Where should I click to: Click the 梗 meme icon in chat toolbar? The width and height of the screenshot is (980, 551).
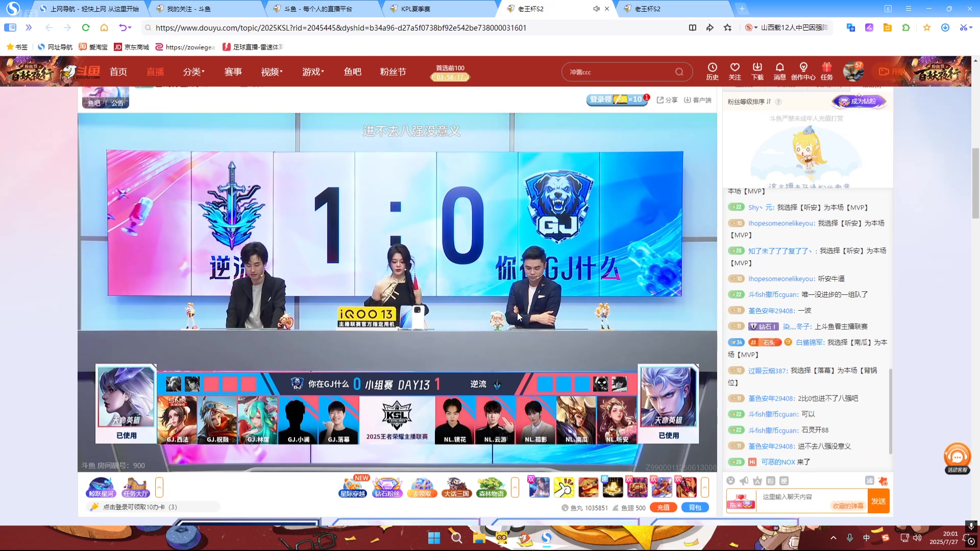coord(784,481)
